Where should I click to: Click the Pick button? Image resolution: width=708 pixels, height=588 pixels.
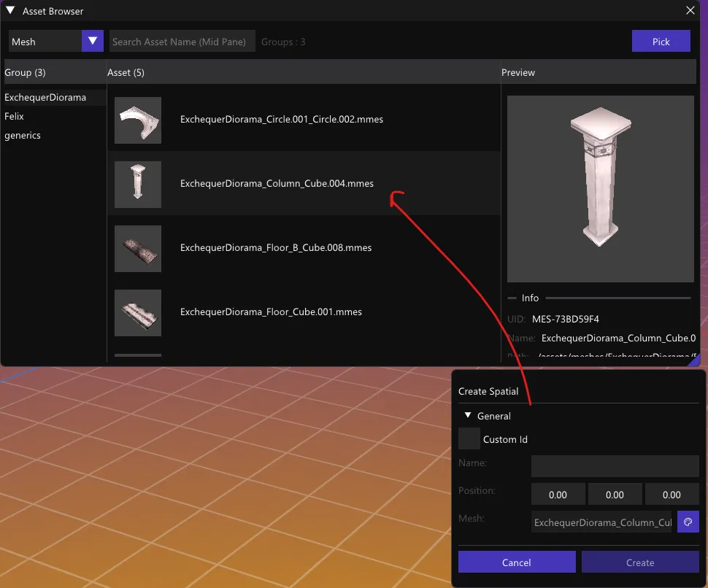(661, 41)
